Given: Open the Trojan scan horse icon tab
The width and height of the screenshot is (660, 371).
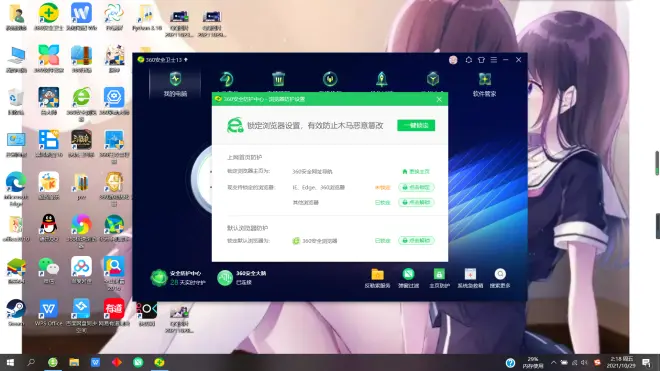Looking at the screenshot, I should (x=227, y=79).
